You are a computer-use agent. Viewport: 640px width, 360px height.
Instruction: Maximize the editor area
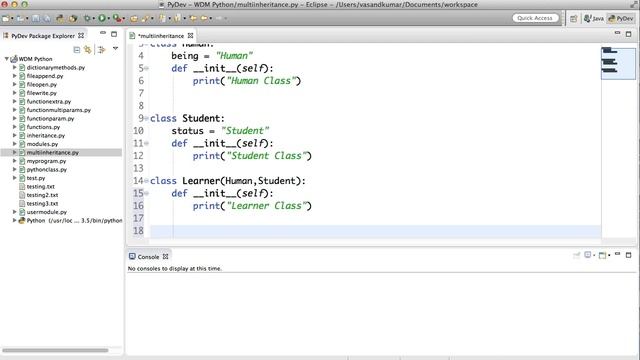[629, 34]
